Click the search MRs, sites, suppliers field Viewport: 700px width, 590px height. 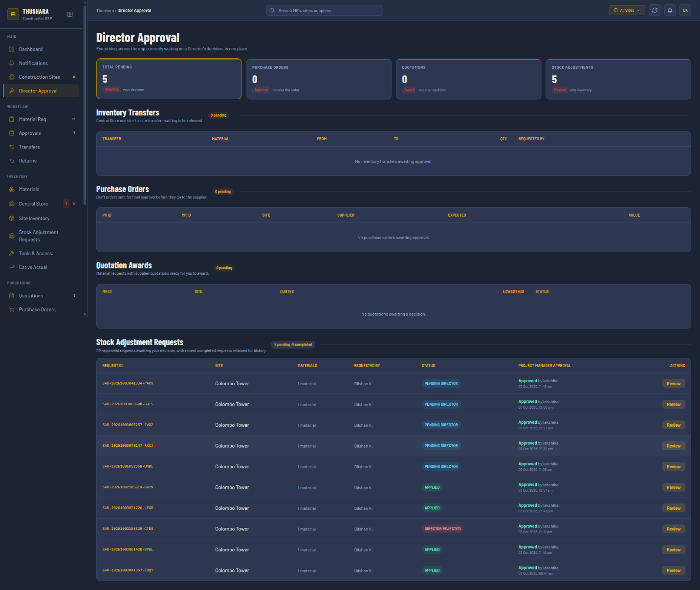tap(325, 10)
